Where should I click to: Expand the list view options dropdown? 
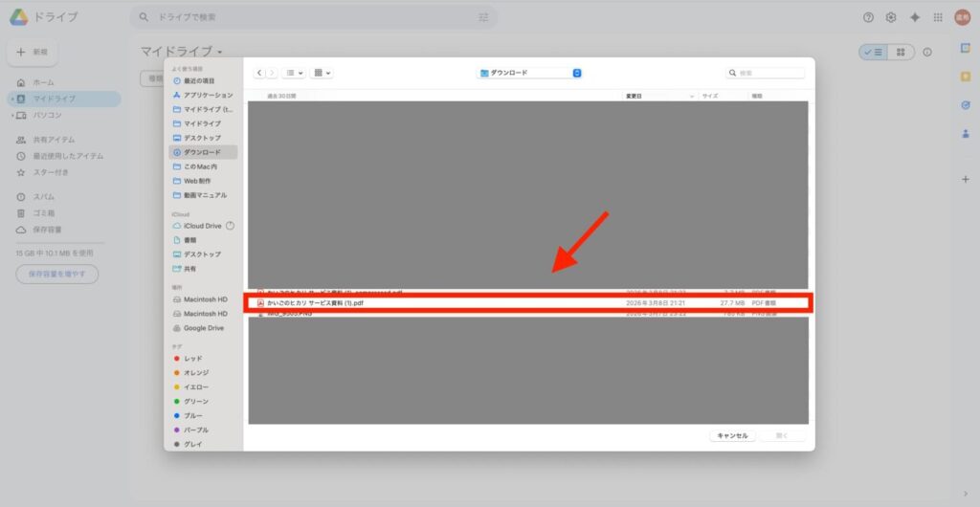[295, 73]
